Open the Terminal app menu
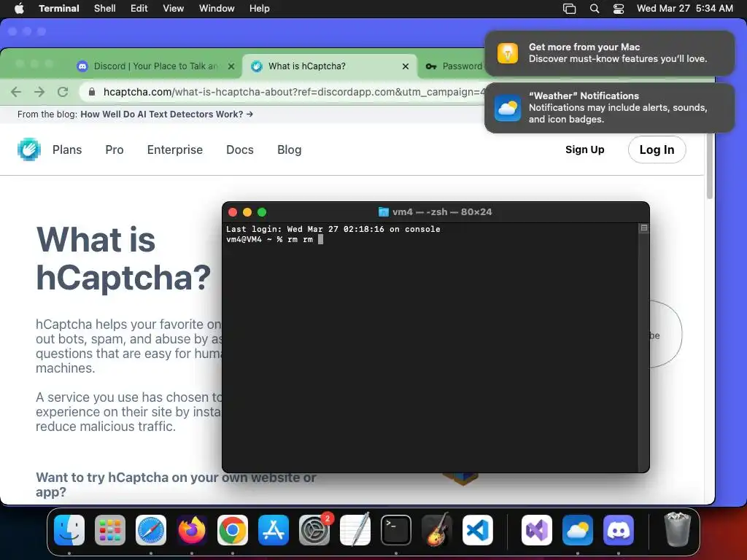The height and width of the screenshot is (560, 747). pyautogui.click(x=59, y=9)
